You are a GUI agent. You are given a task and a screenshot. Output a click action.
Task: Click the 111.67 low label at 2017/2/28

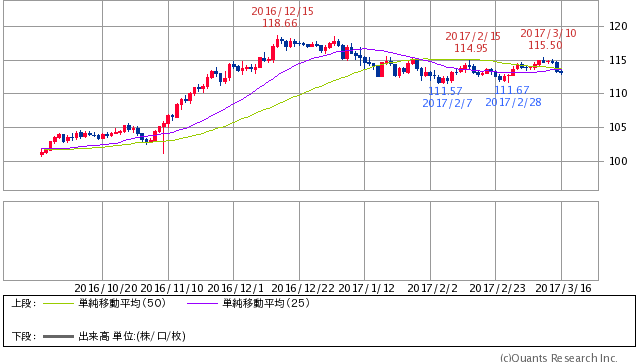(x=512, y=90)
